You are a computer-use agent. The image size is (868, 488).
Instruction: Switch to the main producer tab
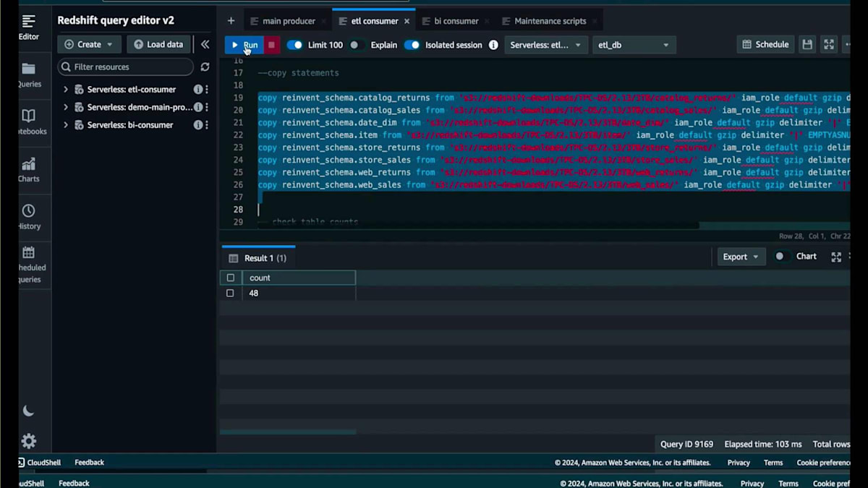click(x=289, y=21)
